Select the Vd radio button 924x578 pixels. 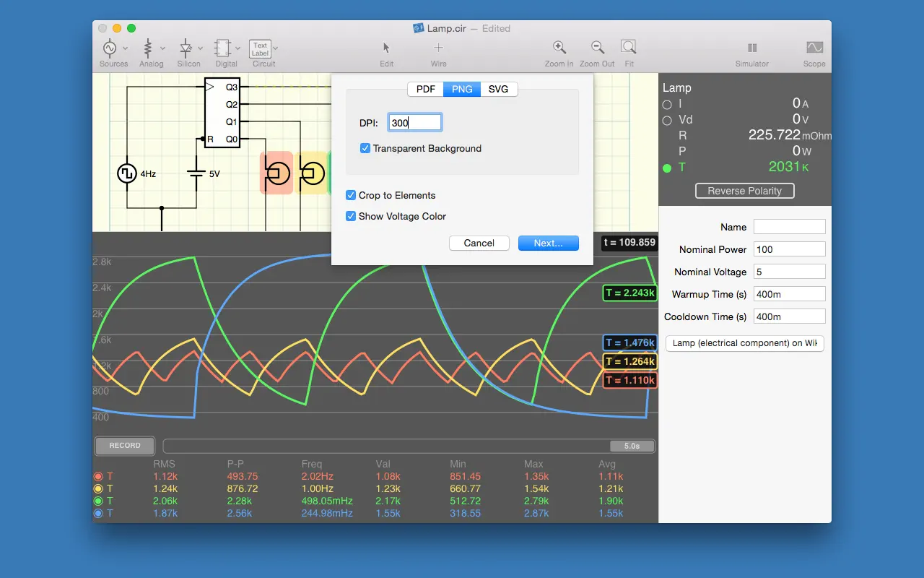pyautogui.click(x=667, y=120)
